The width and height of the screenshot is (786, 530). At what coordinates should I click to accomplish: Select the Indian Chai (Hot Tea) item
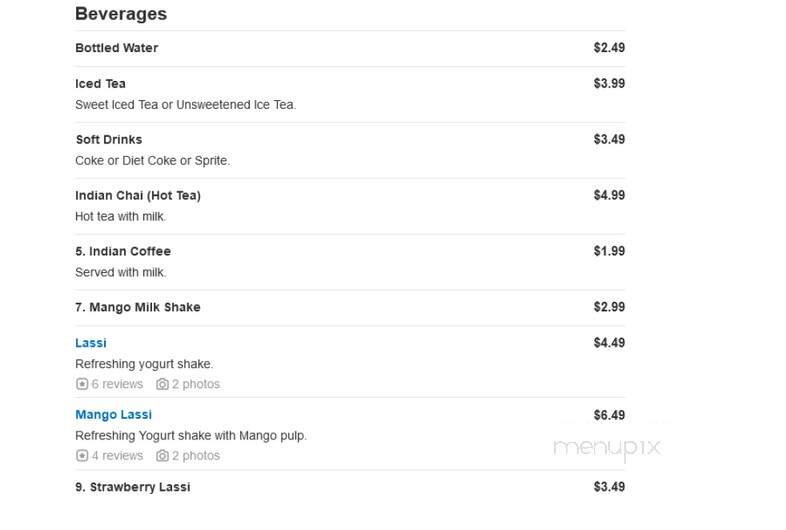click(138, 196)
